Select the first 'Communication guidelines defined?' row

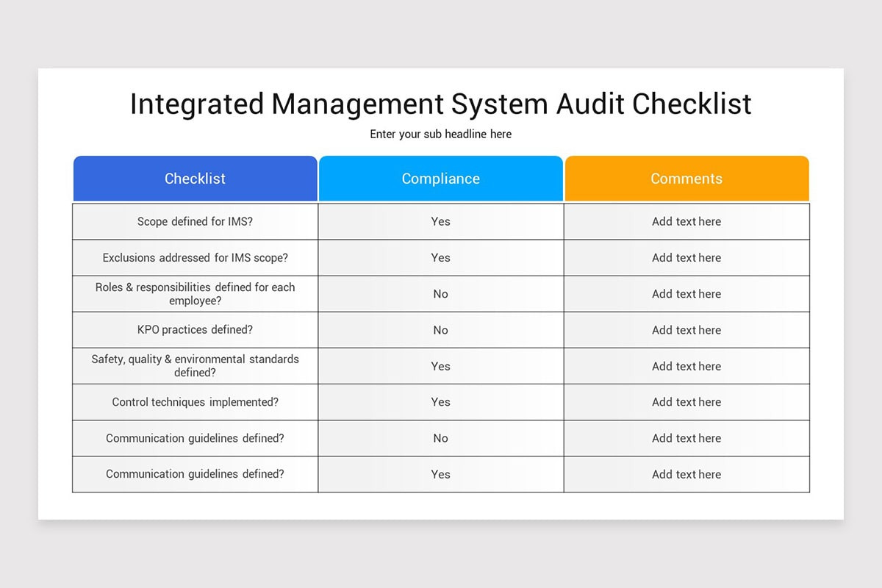pyautogui.click(x=195, y=438)
